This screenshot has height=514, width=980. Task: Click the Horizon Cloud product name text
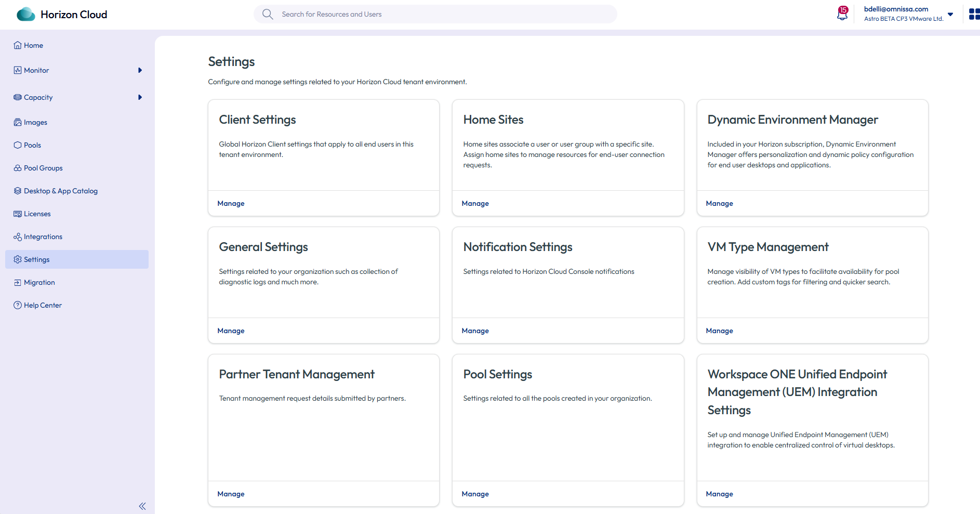click(x=74, y=15)
